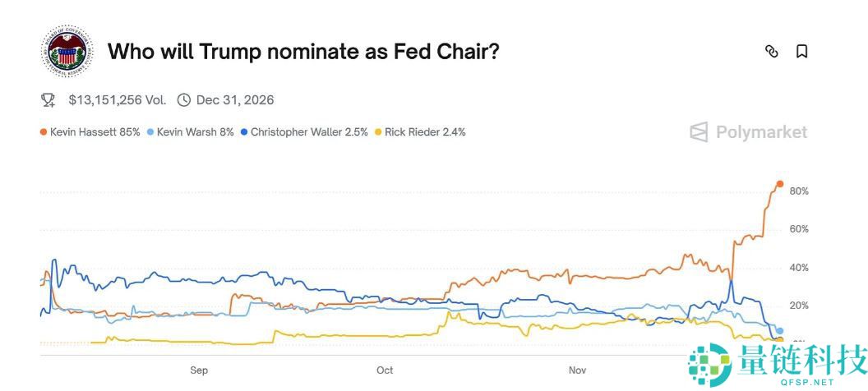Screen dimensions: 868x391
Task: Click the Oct label on the time axis
Action: 385,370
